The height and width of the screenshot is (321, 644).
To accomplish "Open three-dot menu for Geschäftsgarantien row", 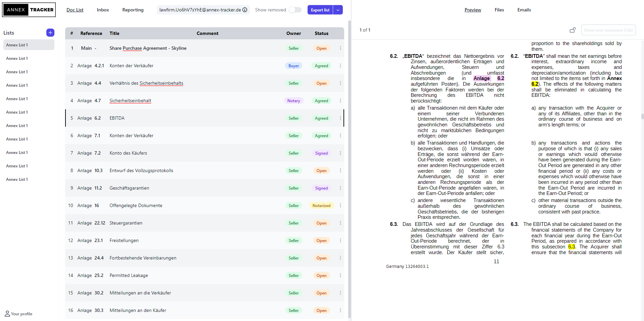I will coord(340,188).
